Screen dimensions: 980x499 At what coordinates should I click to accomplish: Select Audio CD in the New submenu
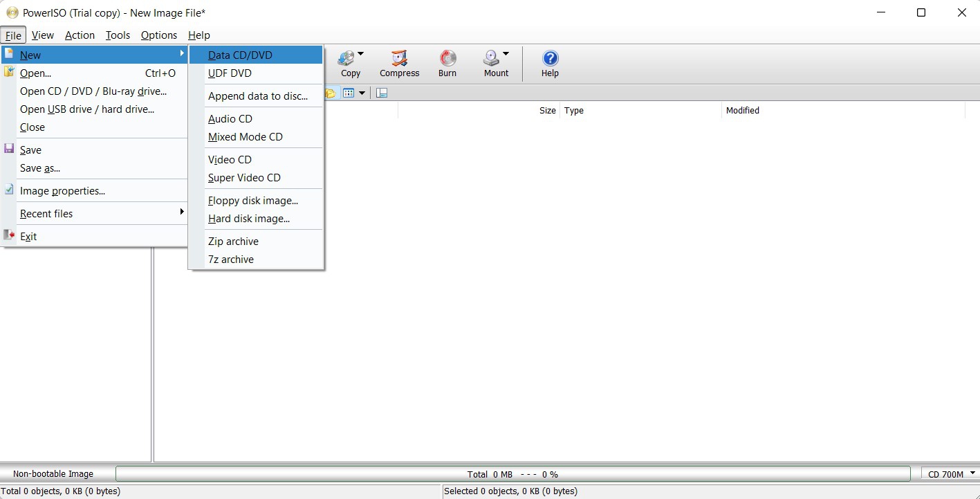point(256,118)
